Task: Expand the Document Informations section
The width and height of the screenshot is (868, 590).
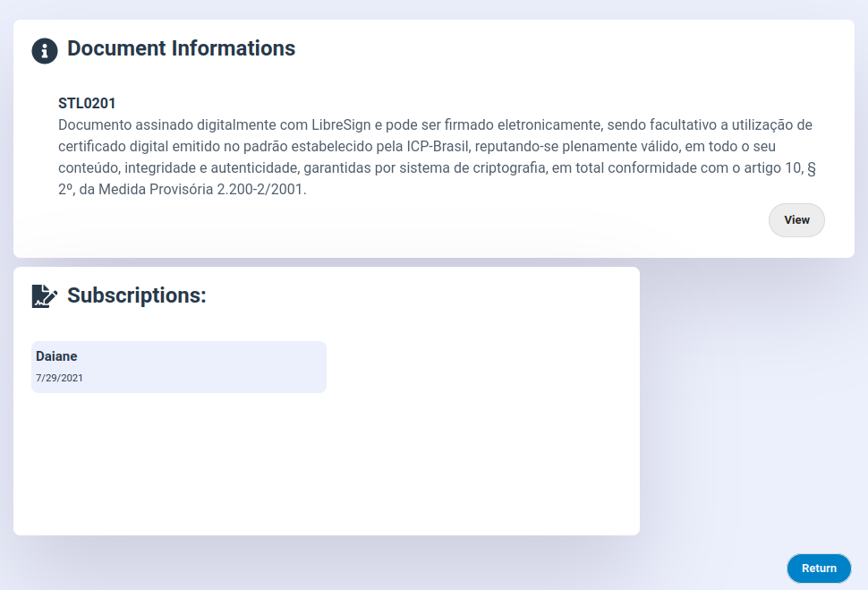Action: tap(182, 49)
